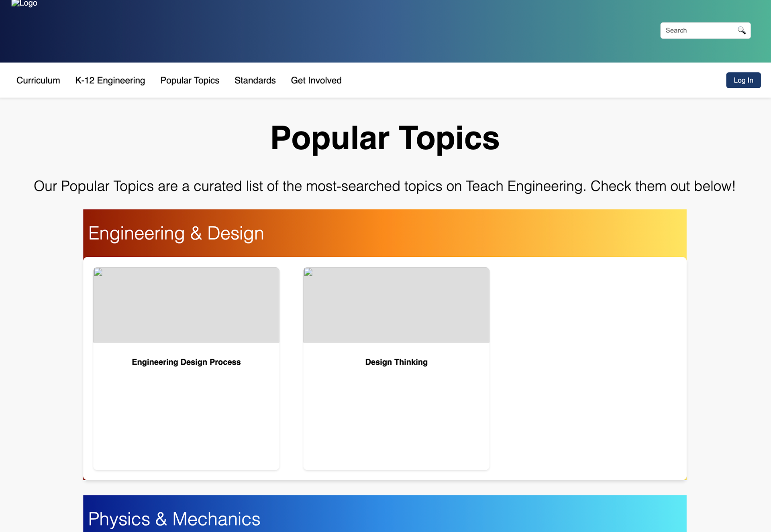Click the Log In button
This screenshot has height=532, width=771.
coord(743,80)
